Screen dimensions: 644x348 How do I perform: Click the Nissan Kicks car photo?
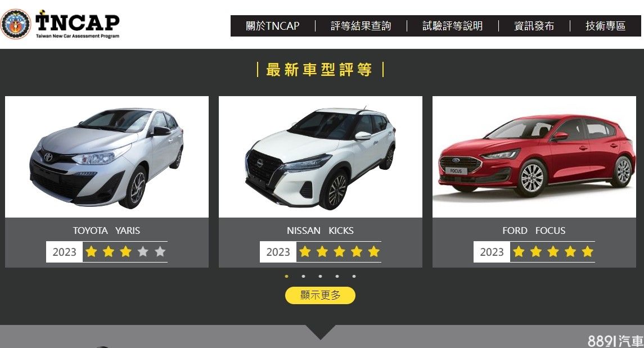click(321, 157)
